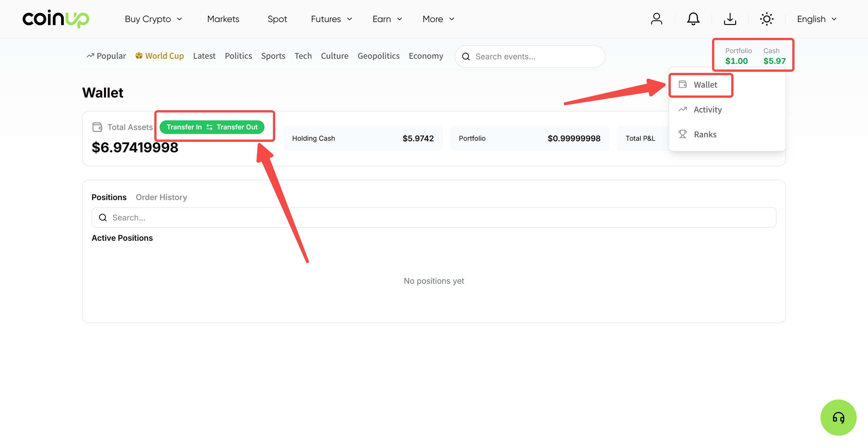868x447 pixels.
Task: Focus the positions Search field
Action: tap(434, 218)
